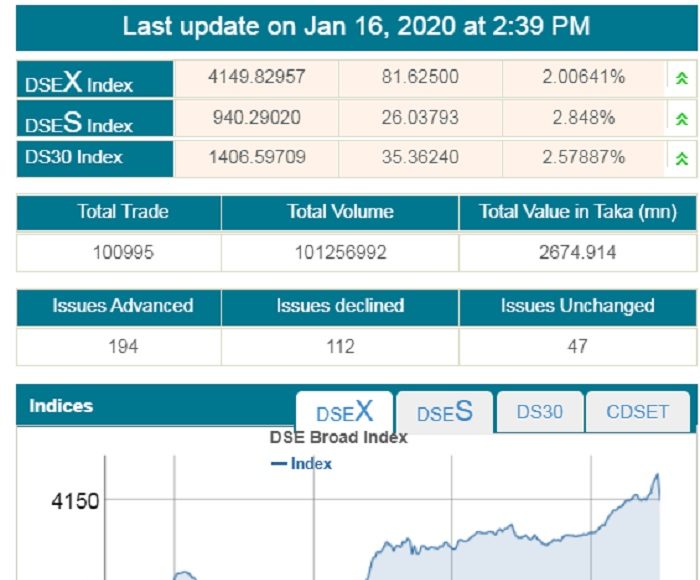This screenshot has width=700, height=580.
Task: Click the Issues Unchanged header cell
Action: coord(577,306)
